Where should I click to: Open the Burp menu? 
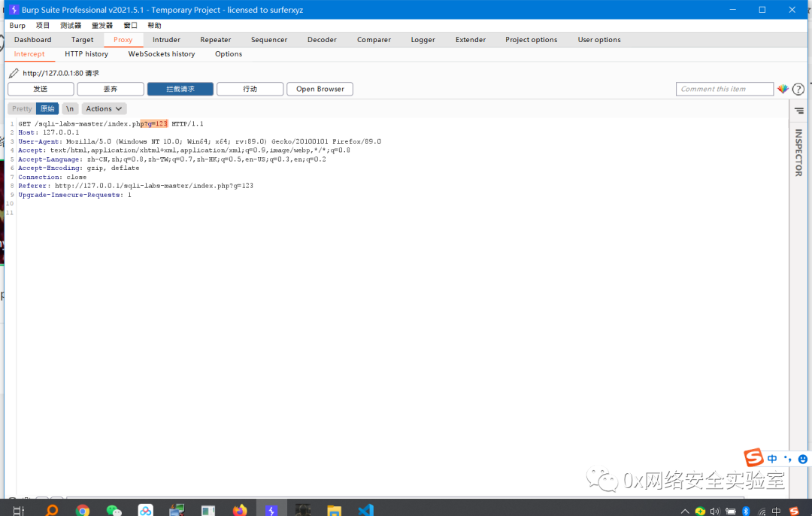tap(17, 26)
